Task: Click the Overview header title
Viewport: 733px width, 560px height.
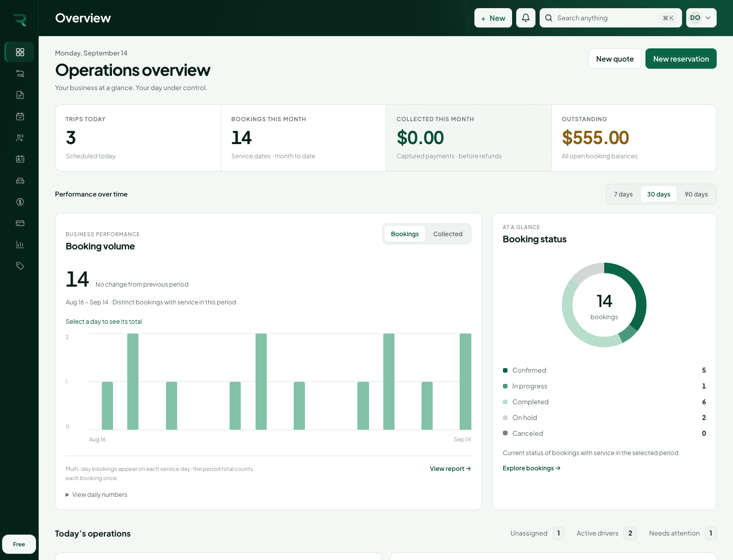Action: click(83, 18)
